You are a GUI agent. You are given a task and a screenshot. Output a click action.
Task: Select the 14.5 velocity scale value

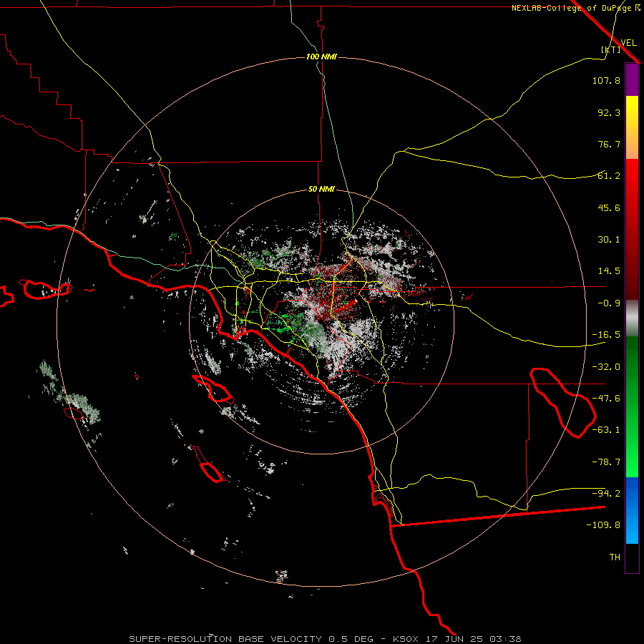[609, 271]
